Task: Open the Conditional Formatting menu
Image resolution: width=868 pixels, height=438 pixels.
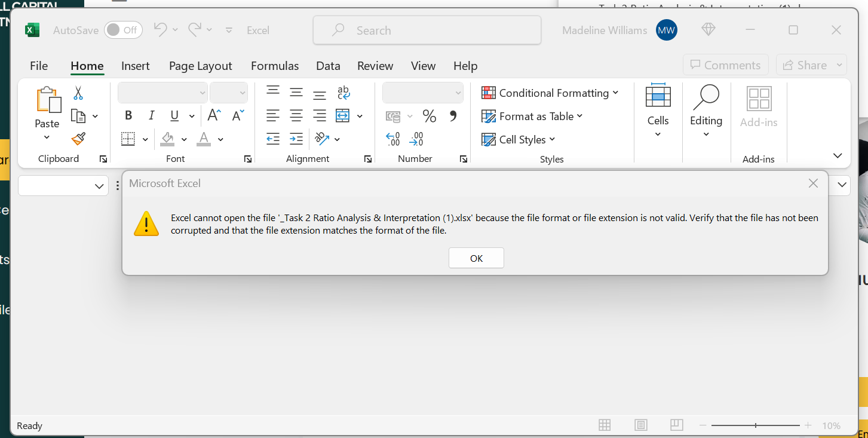Action: [550, 93]
